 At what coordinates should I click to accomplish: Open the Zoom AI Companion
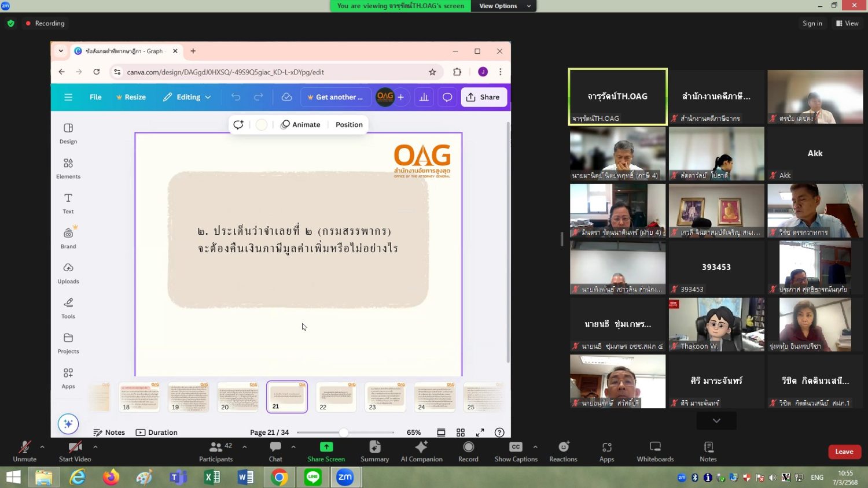[x=421, y=451]
